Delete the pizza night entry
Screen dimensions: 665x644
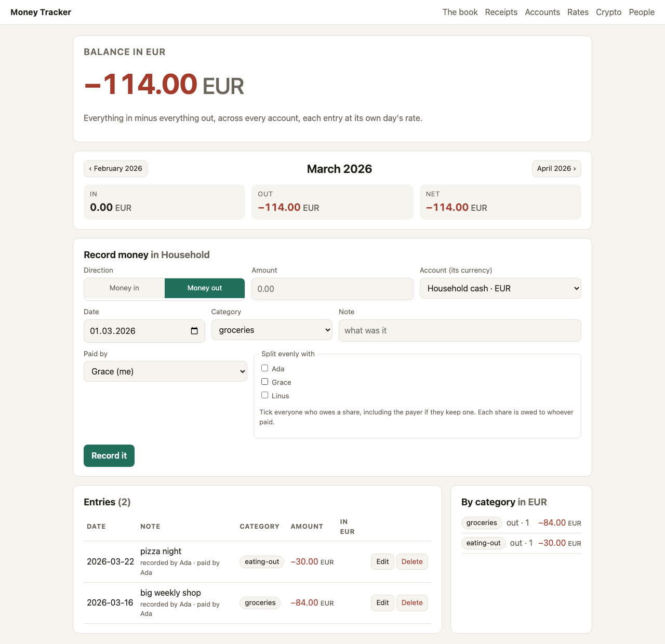point(412,561)
